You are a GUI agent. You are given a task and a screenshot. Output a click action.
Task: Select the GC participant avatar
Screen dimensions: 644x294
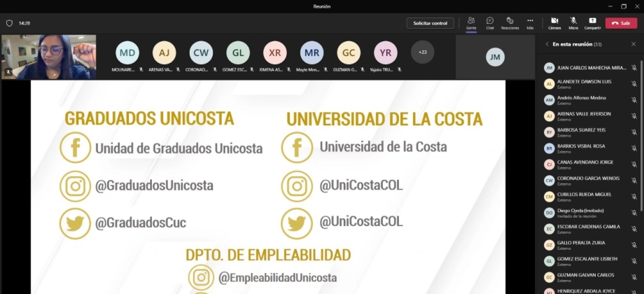click(x=349, y=52)
